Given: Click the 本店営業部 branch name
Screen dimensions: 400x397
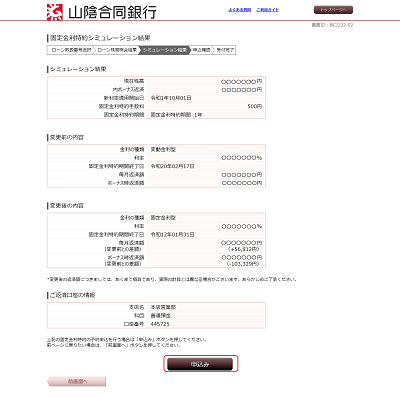Looking at the screenshot, I should click(x=163, y=307).
